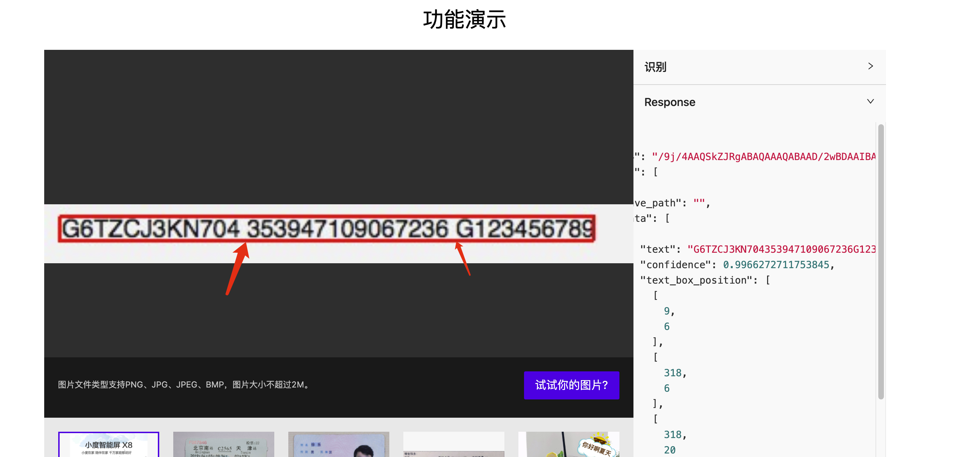Click the "text" result string G6TZCJ3KN704
Screen dimensions: 980x457
[781, 250]
